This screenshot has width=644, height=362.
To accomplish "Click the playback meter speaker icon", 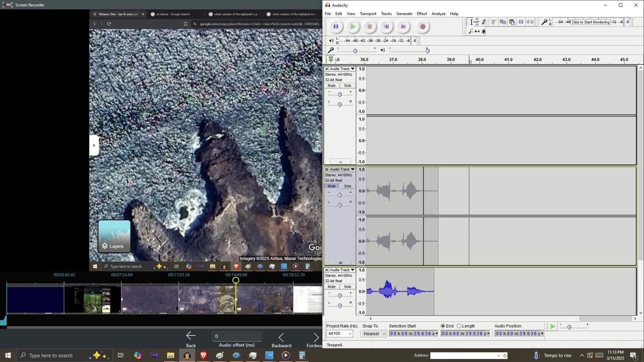I will (x=331, y=41).
